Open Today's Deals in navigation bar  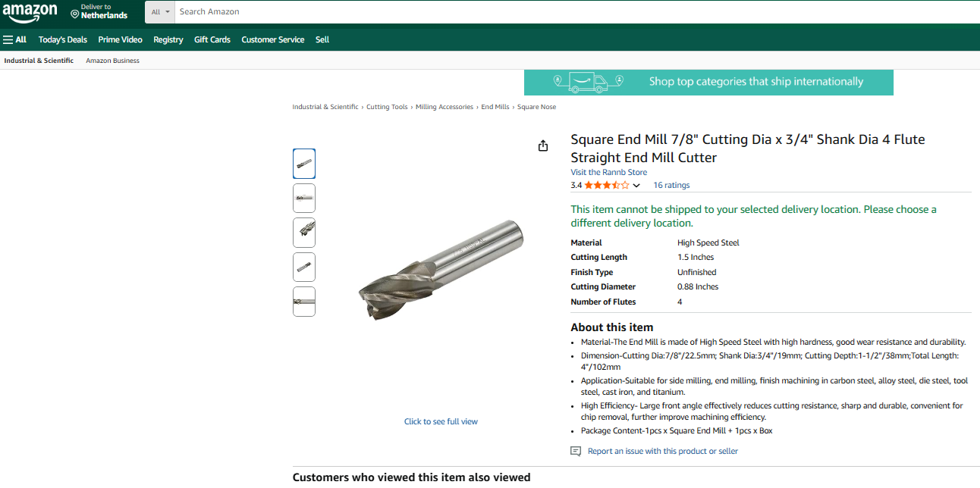[x=63, y=39]
